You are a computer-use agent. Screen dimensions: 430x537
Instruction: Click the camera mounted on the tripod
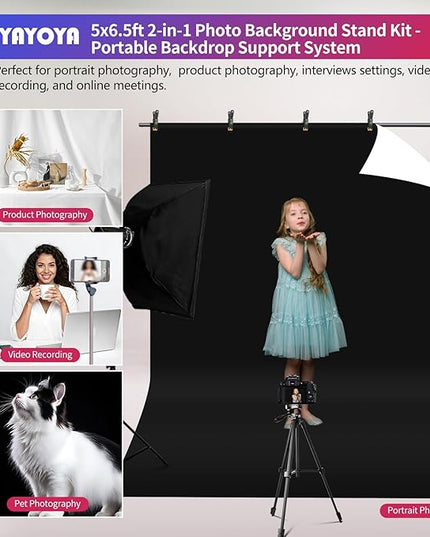coord(297,391)
